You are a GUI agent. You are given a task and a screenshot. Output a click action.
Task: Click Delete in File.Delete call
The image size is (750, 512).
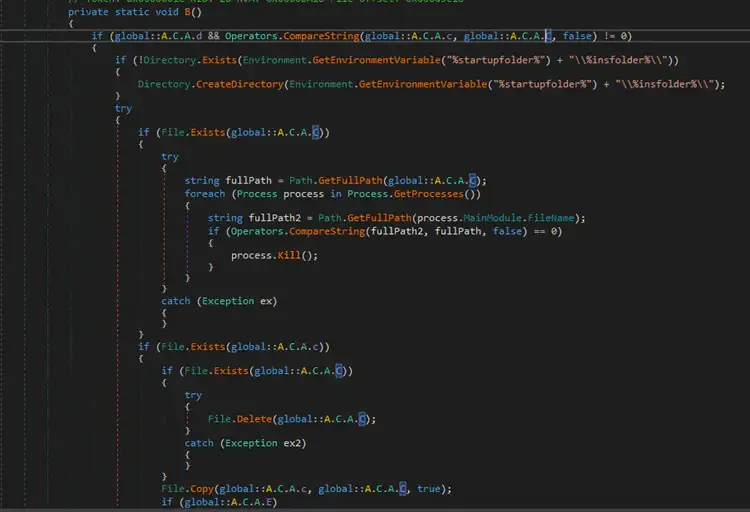point(250,419)
